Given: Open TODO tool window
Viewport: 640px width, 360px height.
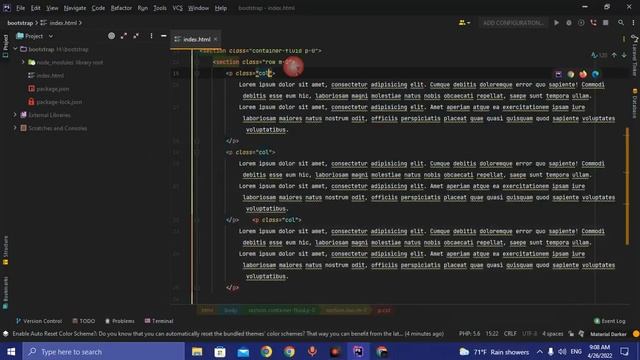Looking at the screenshot, I should [84, 321].
